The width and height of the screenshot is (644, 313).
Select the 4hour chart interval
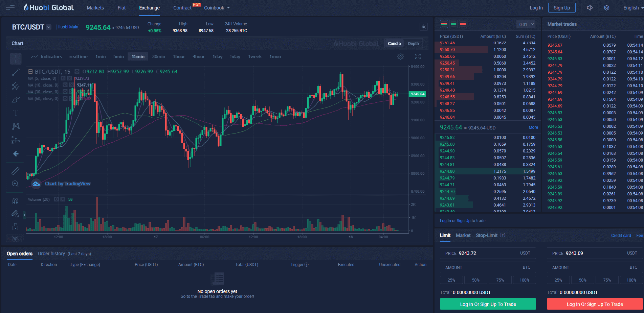click(x=199, y=56)
